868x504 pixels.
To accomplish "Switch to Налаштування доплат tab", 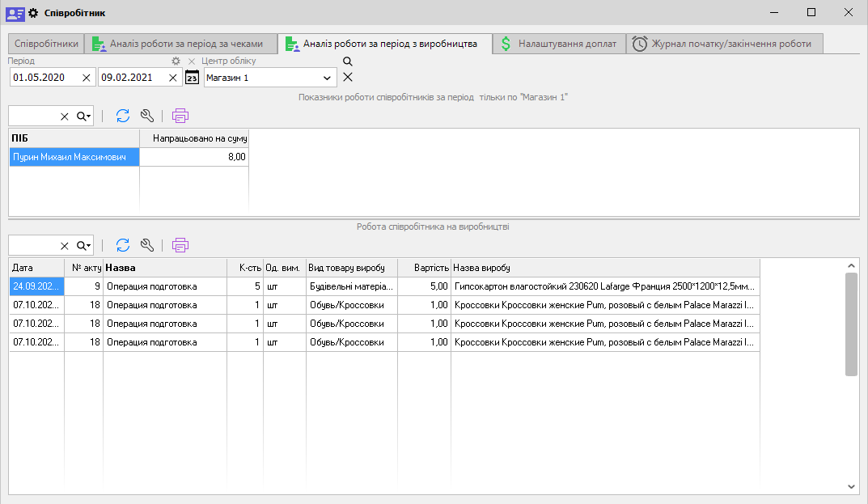I will 558,44.
